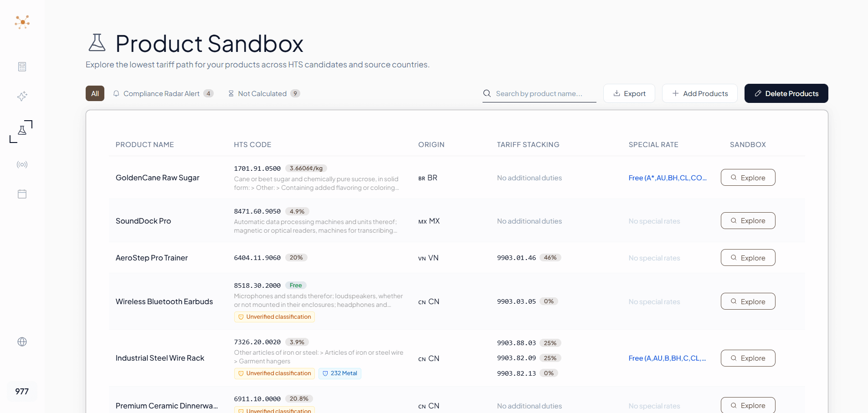The image size is (868, 413).
Task: Select SoundDock Pro product name
Action: pos(144,221)
